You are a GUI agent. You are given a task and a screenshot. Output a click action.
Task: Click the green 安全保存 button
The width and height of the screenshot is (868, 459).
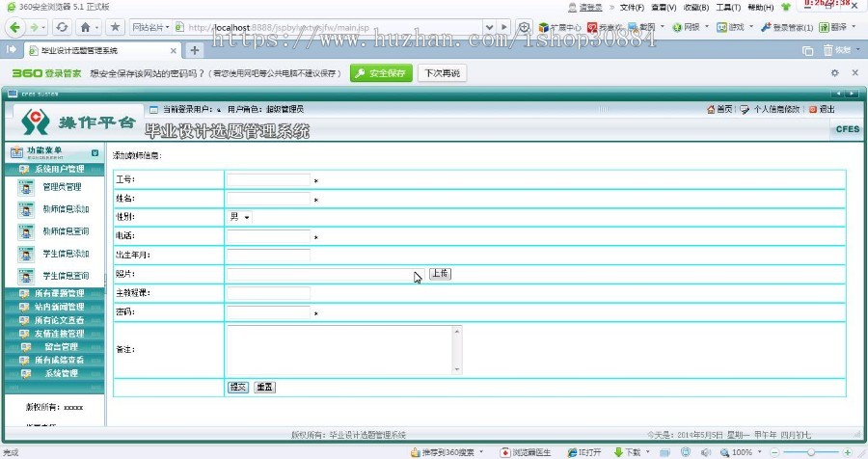[x=381, y=73]
